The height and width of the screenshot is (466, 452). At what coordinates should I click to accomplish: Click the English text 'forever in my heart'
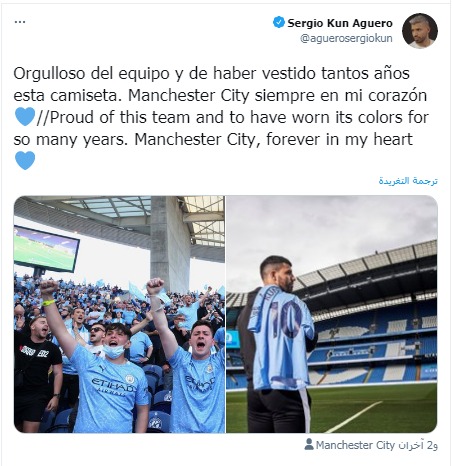[x=339, y=139]
